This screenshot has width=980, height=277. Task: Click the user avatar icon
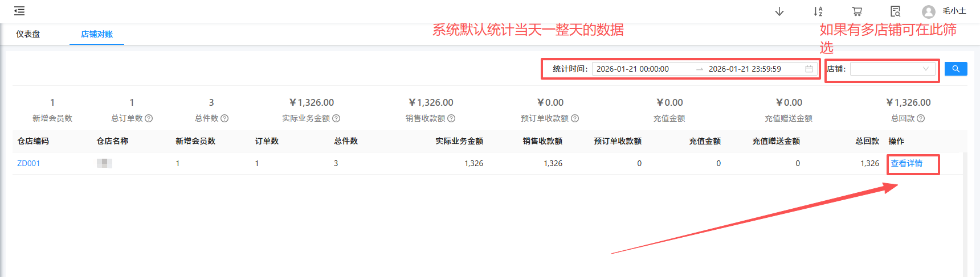click(x=929, y=11)
